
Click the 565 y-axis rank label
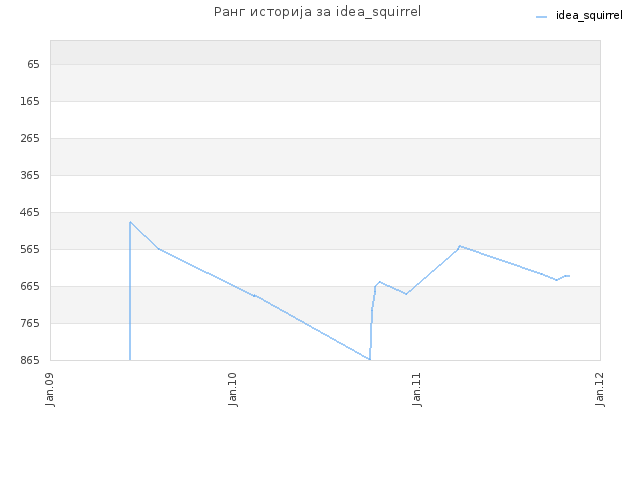coord(30,249)
